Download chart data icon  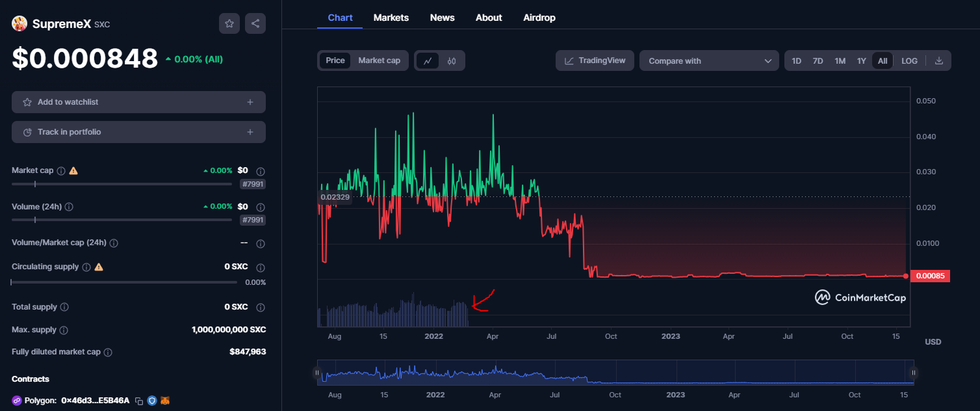pos(938,60)
